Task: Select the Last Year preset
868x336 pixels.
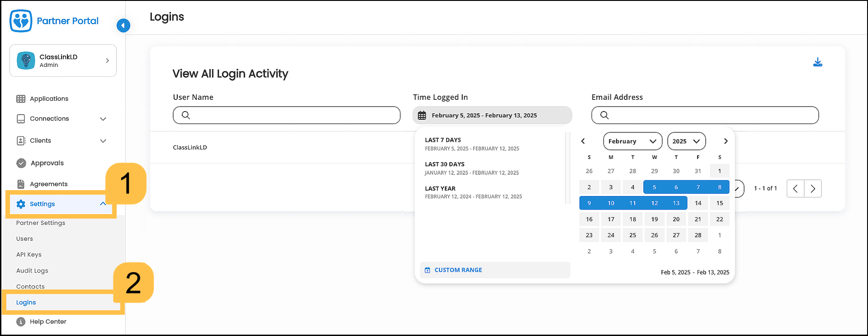Action: point(473,192)
